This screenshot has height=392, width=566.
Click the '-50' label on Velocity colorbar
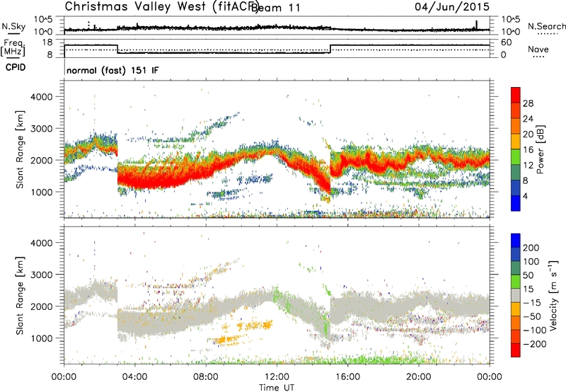[532, 316]
